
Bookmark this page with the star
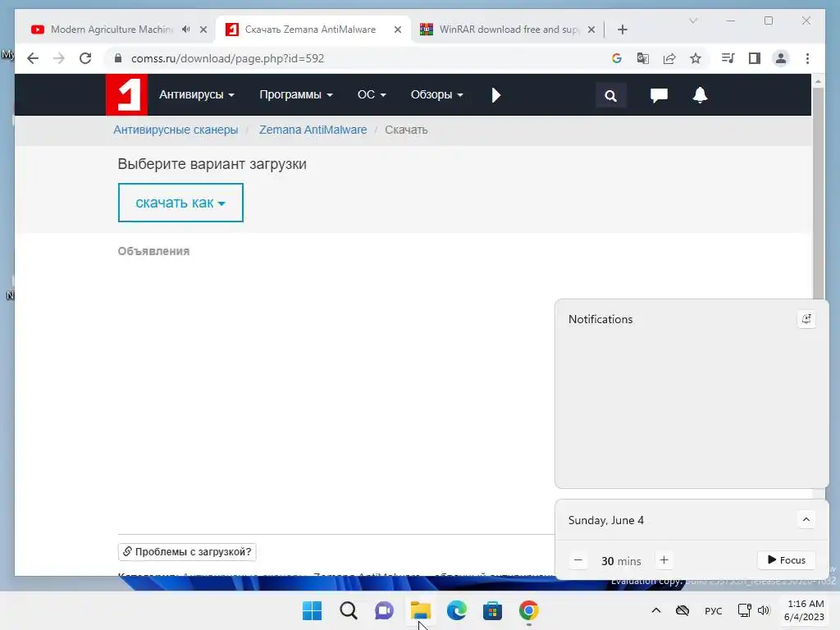696,58
